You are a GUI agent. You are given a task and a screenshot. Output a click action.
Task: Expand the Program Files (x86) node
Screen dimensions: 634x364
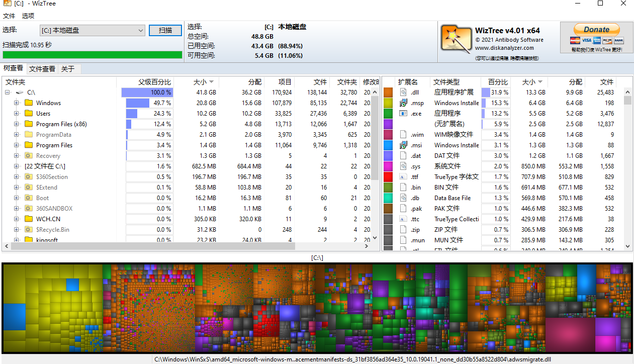tap(16, 124)
